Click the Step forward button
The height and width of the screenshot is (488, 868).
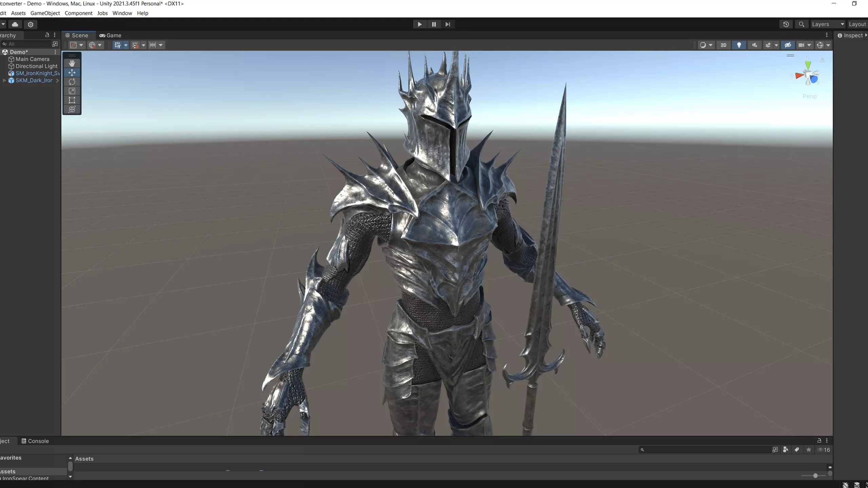click(448, 24)
